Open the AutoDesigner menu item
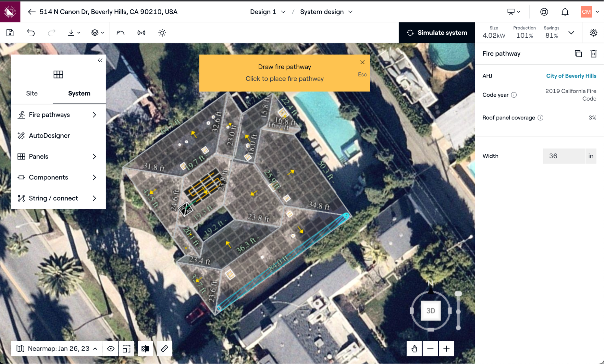The height and width of the screenshot is (364, 604). (x=50, y=136)
